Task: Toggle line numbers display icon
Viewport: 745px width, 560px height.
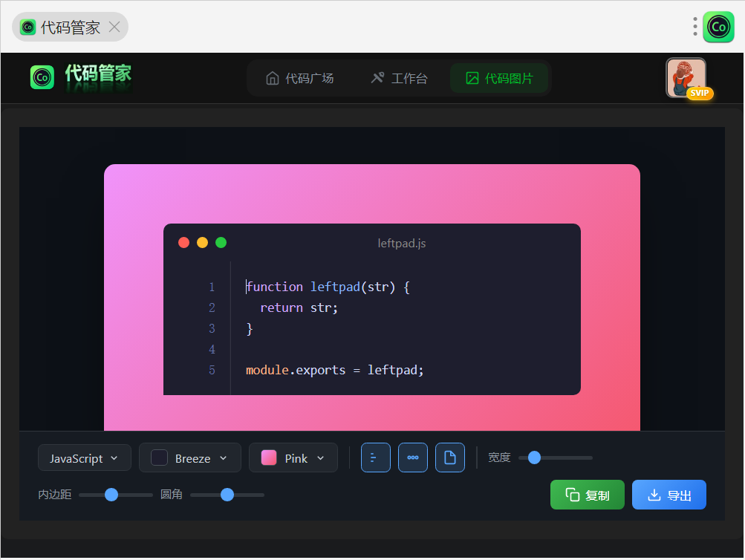Action: pyautogui.click(x=375, y=458)
